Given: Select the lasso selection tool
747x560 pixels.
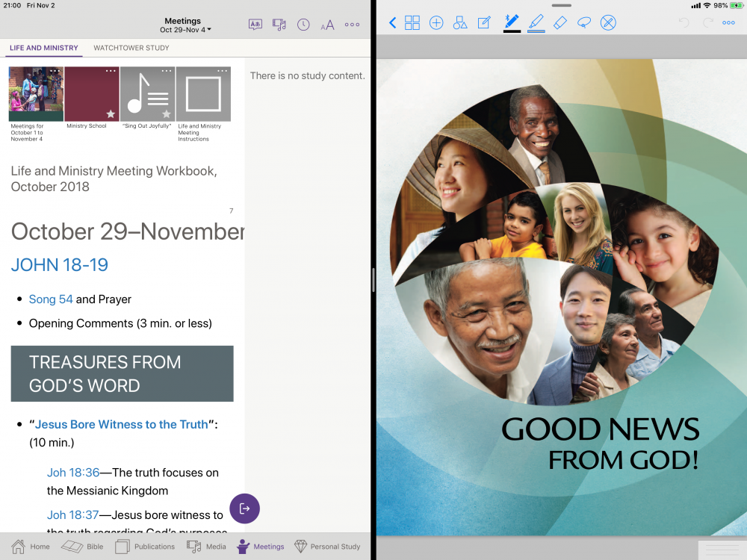Looking at the screenshot, I should click(x=584, y=22).
